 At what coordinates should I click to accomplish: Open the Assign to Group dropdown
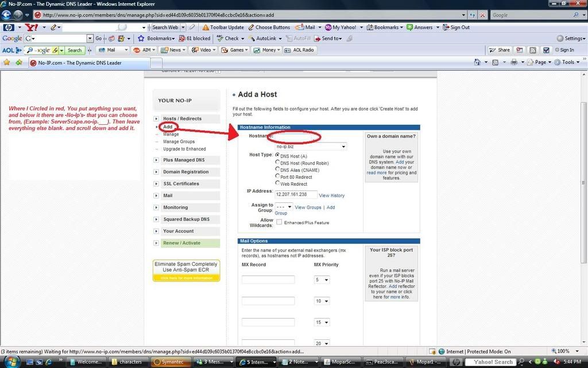(x=284, y=207)
